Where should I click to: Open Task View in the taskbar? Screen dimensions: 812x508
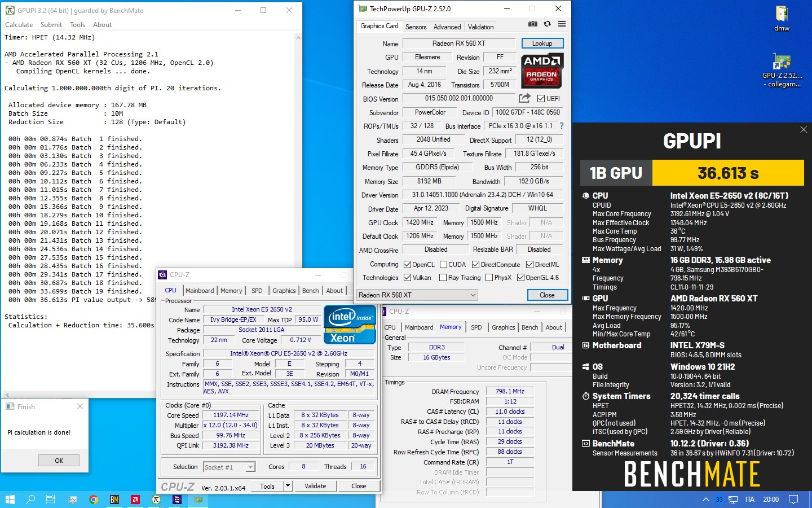coord(51,500)
